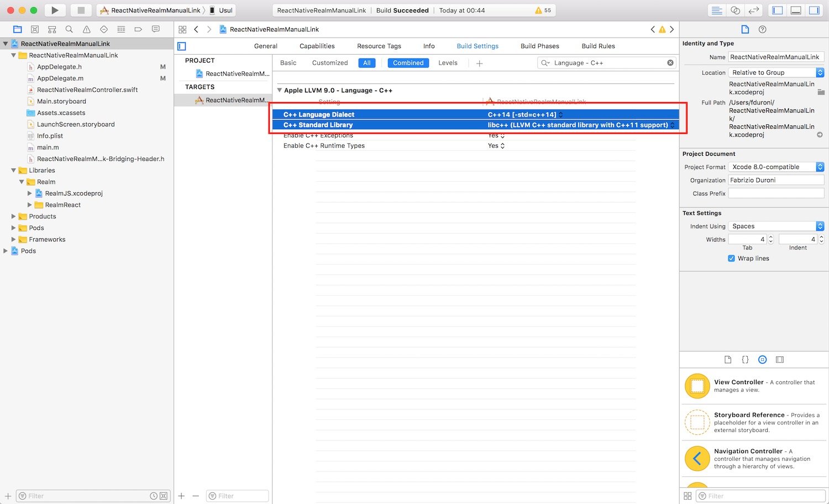Switch to Combined view
Image resolution: width=829 pixels, height=504 pixels.
pyautogui.click(x=408, y=63)
